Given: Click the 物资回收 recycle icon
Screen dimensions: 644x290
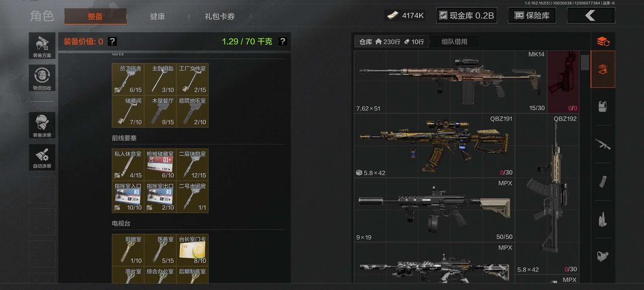Looking at the screenshot, I should coord(42,78).
